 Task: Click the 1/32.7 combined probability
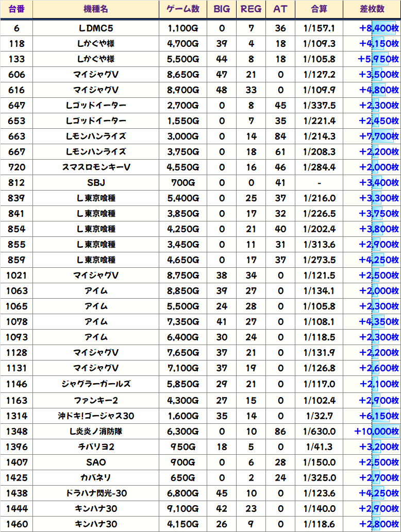pyautogui.click(x=319, y=416)
